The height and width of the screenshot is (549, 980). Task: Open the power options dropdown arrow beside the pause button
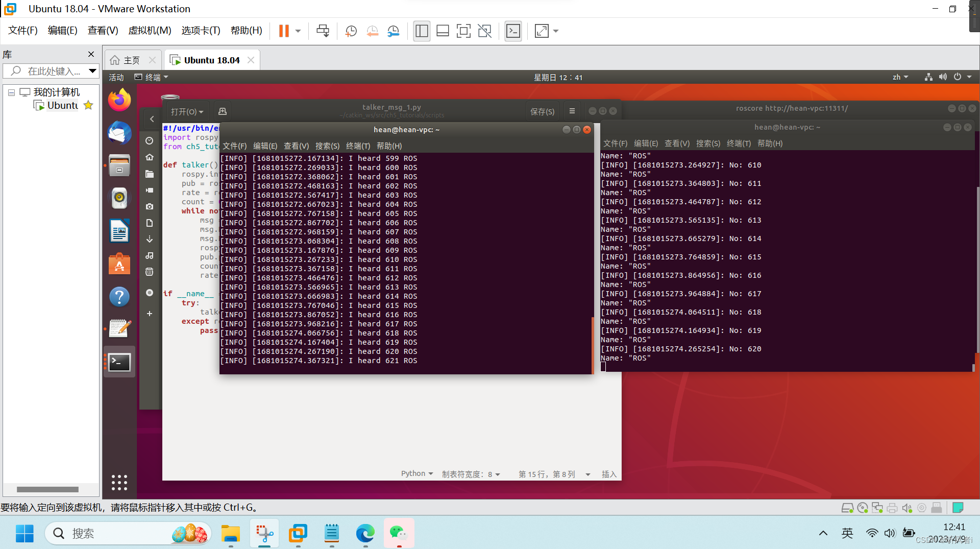coord(298,31)
